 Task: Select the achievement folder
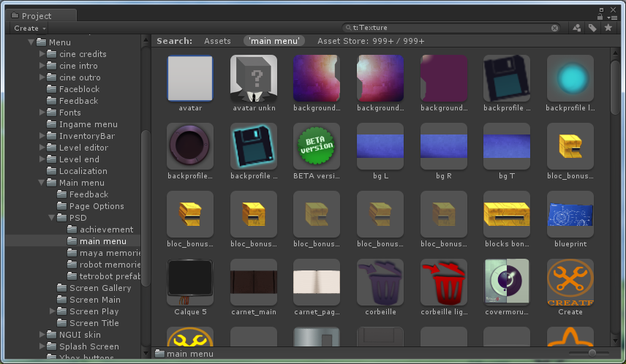100,230
